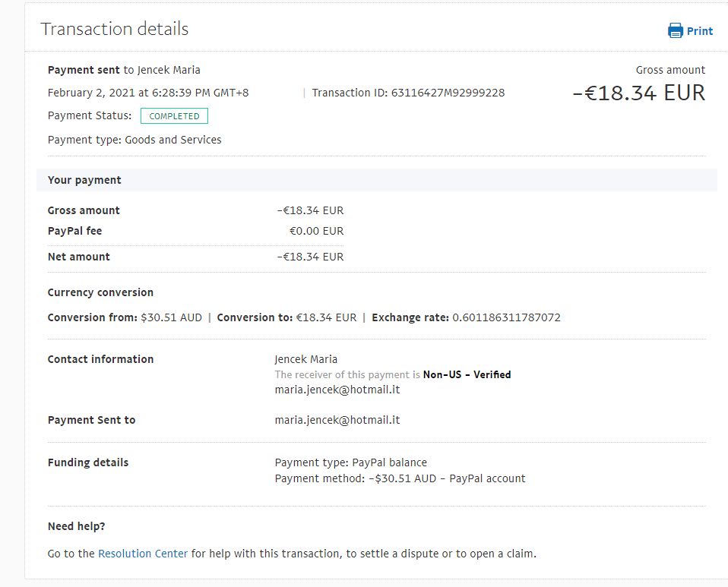Viewport: 728px width, 587px height.
Task: Click the Non-US - Verified text
Action: click(x=467, y=374)
